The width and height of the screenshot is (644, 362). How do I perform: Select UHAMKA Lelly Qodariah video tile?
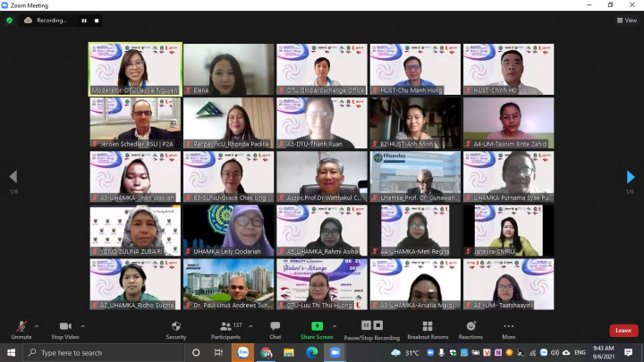click(228, 231)
